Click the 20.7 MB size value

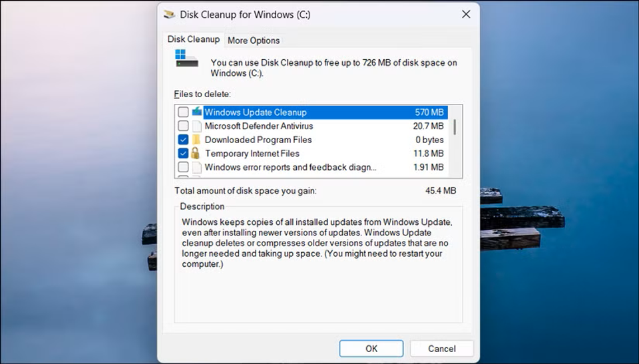tap(428, 126)
